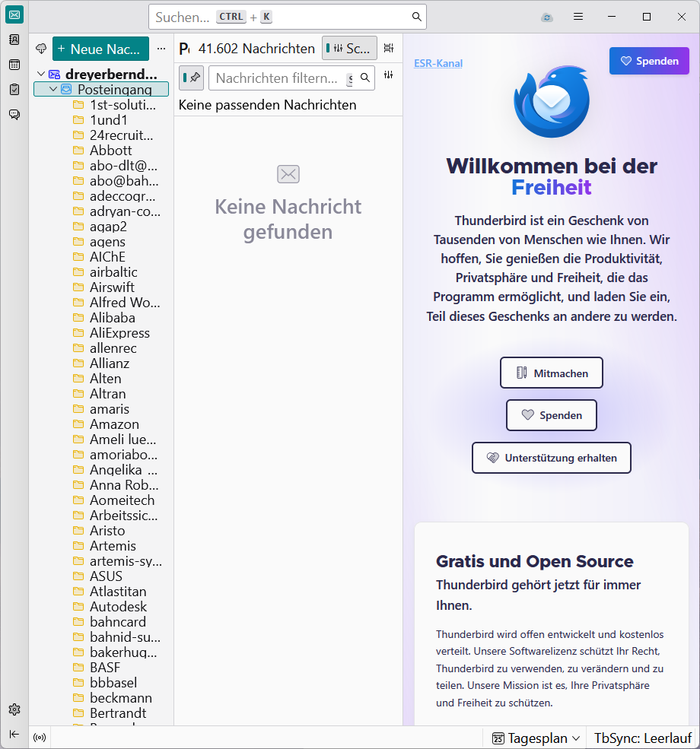700x749 pixels.
Task: Open message list display options icon
Action: [x=389, y=48]
